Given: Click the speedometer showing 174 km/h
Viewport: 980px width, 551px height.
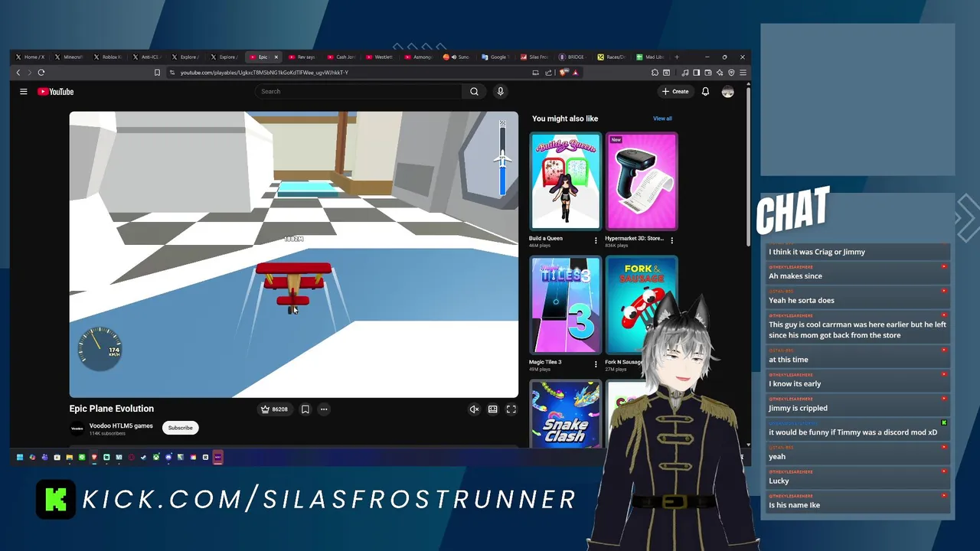Looking at the screenshot, I should click(x=100, y=349).
